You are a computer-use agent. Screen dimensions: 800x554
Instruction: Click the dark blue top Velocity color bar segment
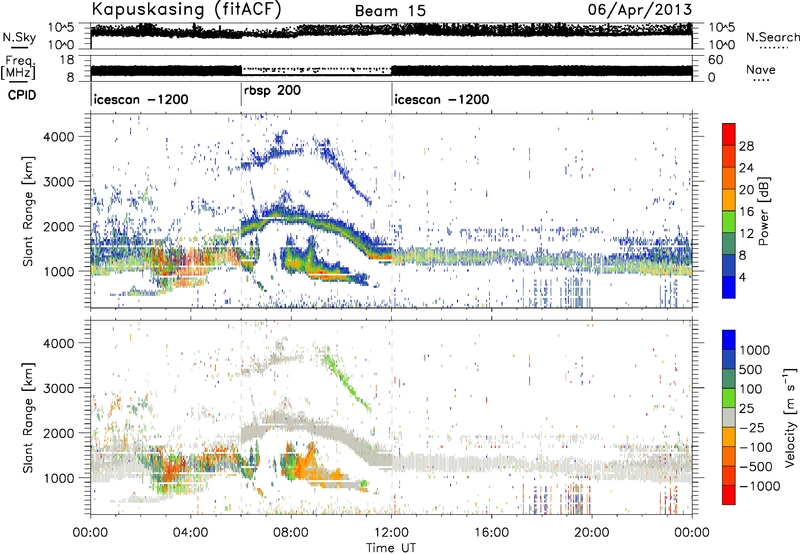(x=729, y=339)
